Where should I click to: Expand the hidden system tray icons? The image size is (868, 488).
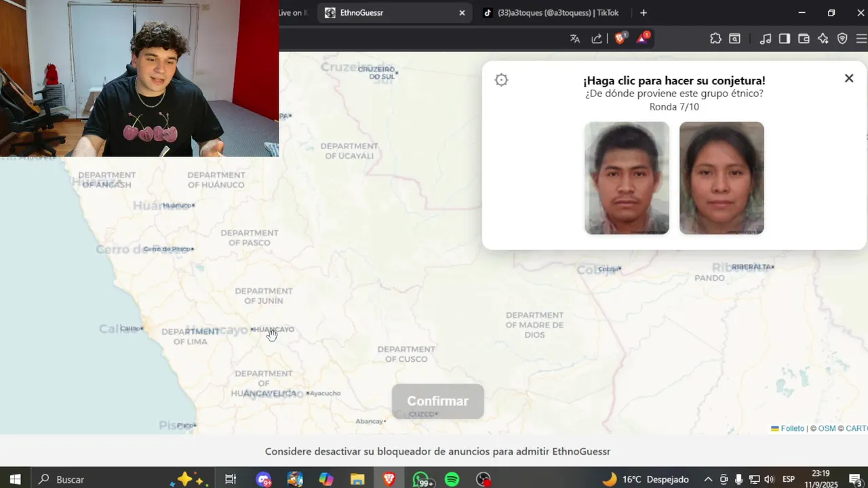(708, 479)
